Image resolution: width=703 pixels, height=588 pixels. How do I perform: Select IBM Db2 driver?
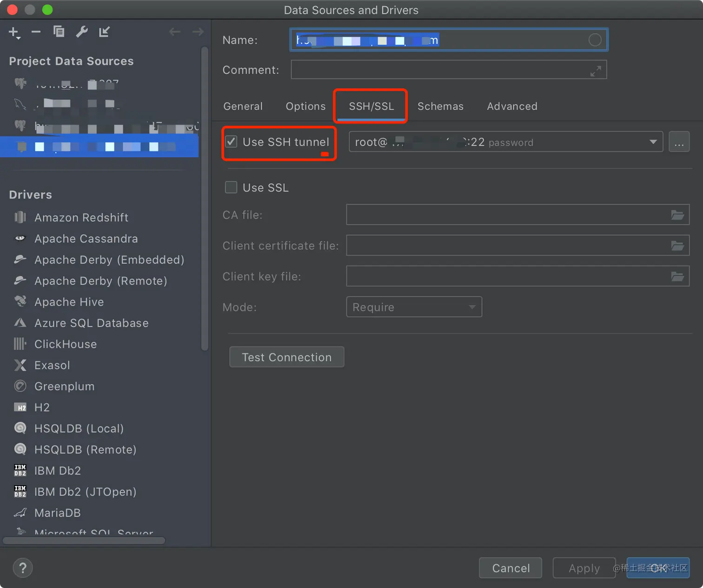58,471
